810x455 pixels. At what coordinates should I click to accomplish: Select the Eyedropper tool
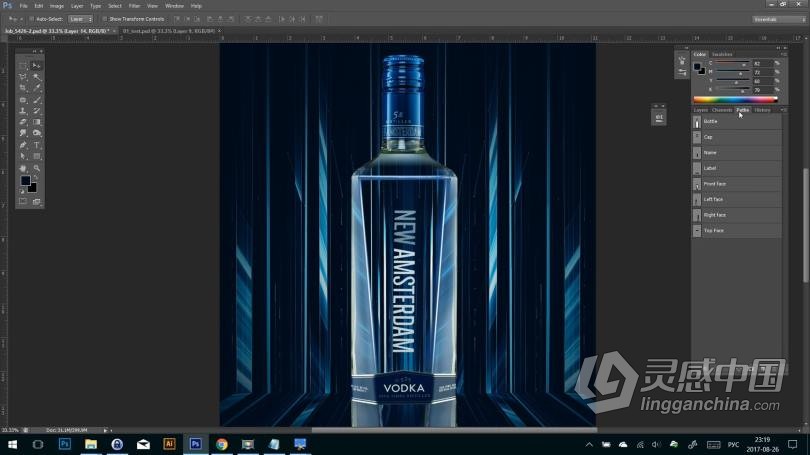click(x=36, y=88)
